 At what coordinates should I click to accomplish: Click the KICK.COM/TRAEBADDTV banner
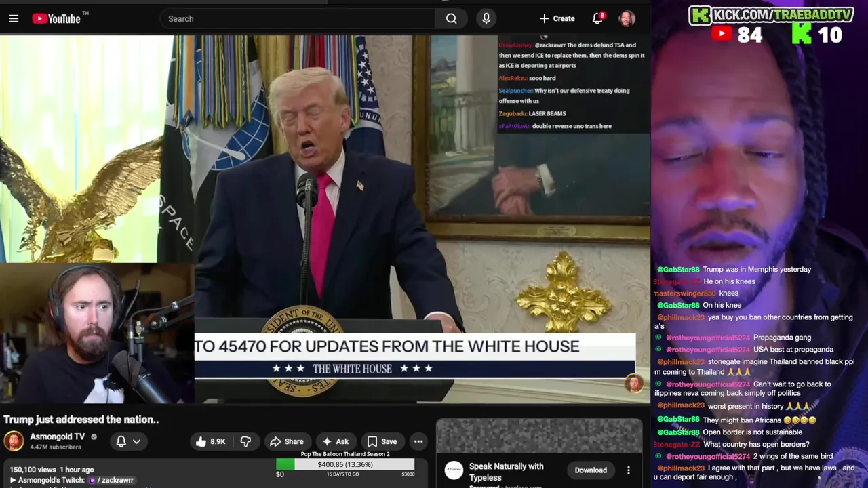coord(771,15)
